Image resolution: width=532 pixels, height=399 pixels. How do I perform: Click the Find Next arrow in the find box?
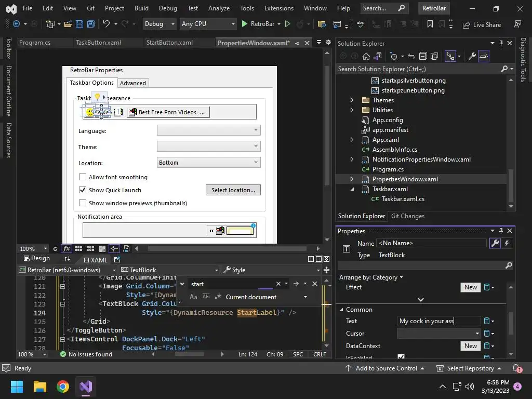[296, 284]
